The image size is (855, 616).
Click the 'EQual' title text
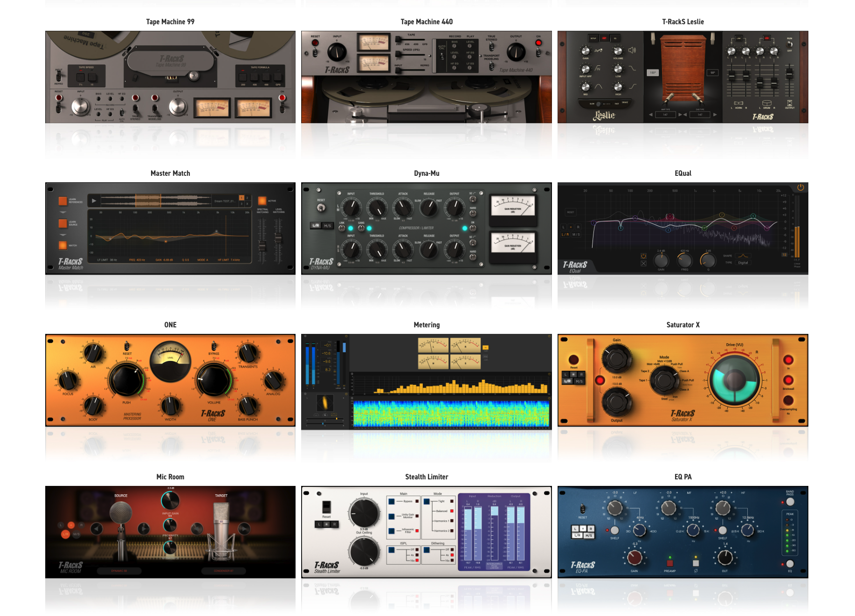point(683,173)
